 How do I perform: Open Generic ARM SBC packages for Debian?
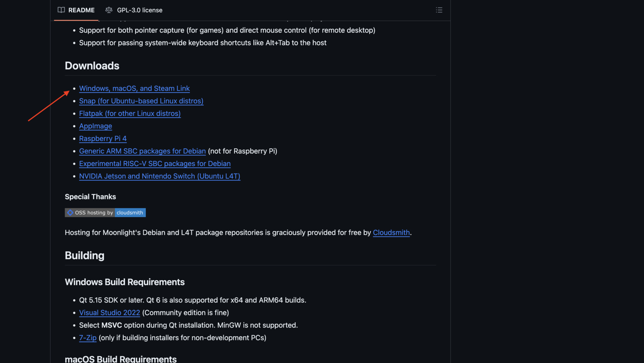tap(142, 151)
